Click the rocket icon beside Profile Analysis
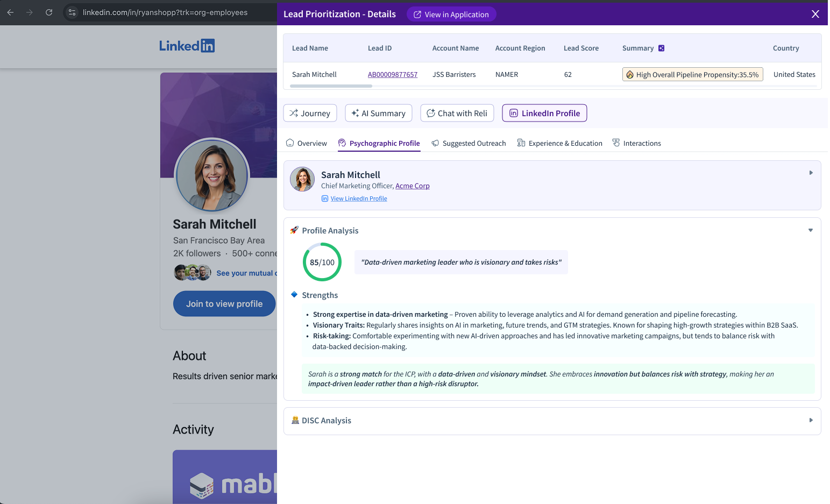 pos(294,230)
